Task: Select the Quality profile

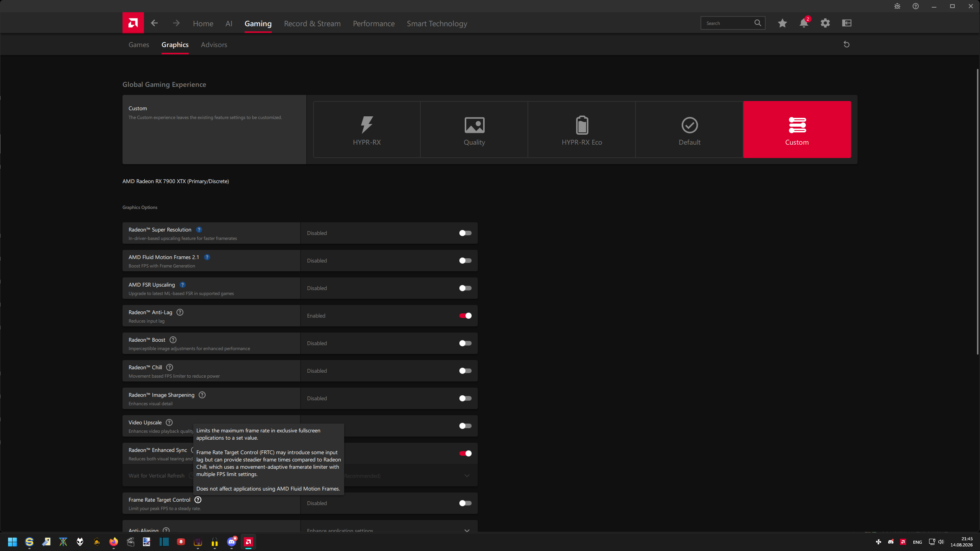Action: click(x=474, y=129)
